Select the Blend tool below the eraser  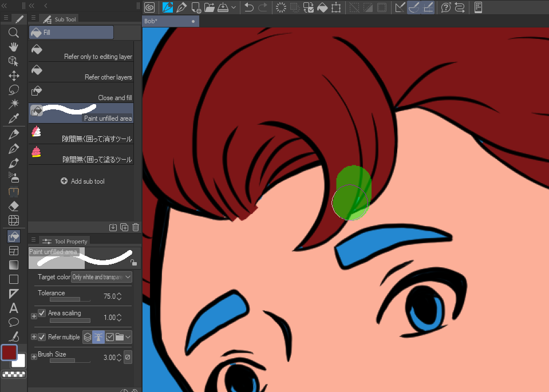click(13, 220)
